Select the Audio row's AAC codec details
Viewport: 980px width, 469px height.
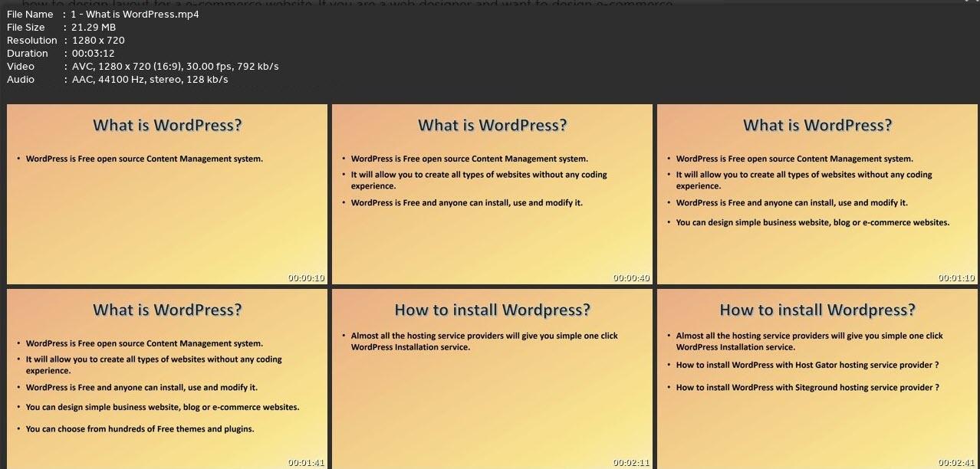tap(150, 79)
